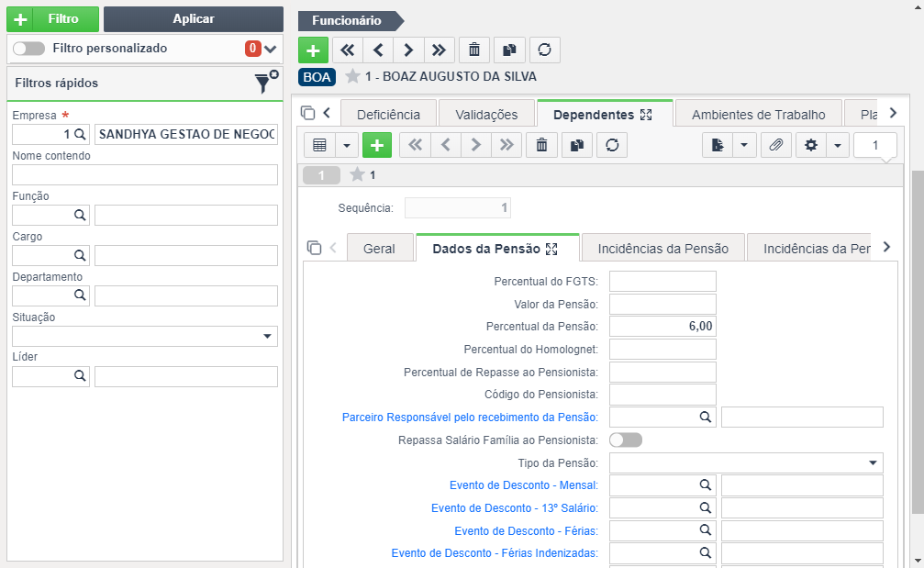Image resolution: width=924 pixels, height=568 pixels.
Task: Open Líder lookup magnifier
Action: tap(80, 376)
